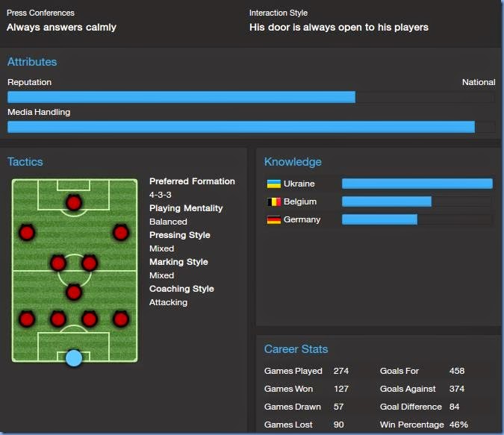Click the right winger player marker
The image size is (504, 435).
[x=120, y=232]
